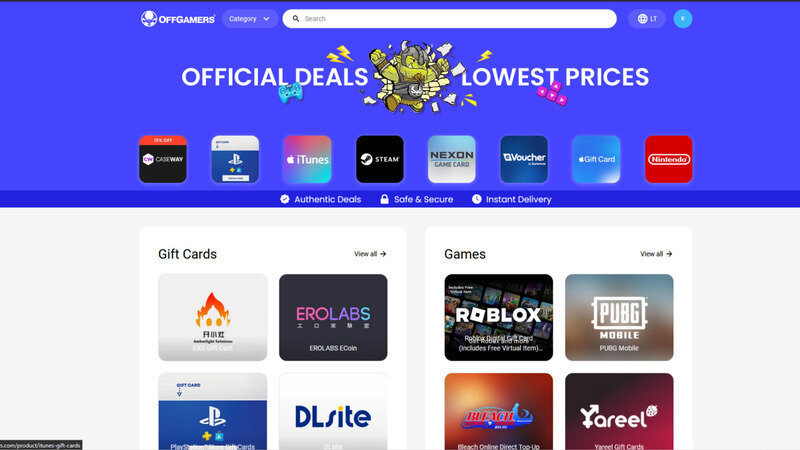Open the user profile avatar menu
The image size is (800, 450).
pos(683,19)
